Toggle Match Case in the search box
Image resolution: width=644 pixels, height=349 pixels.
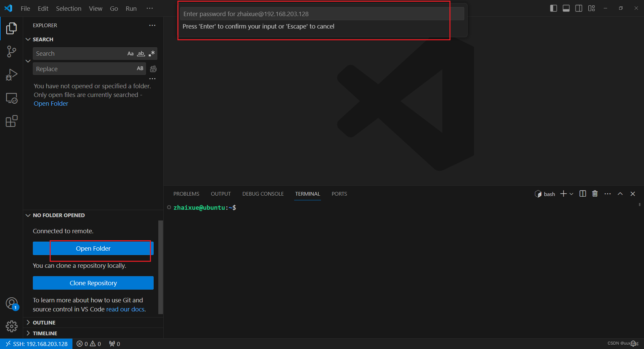(130, 53)
